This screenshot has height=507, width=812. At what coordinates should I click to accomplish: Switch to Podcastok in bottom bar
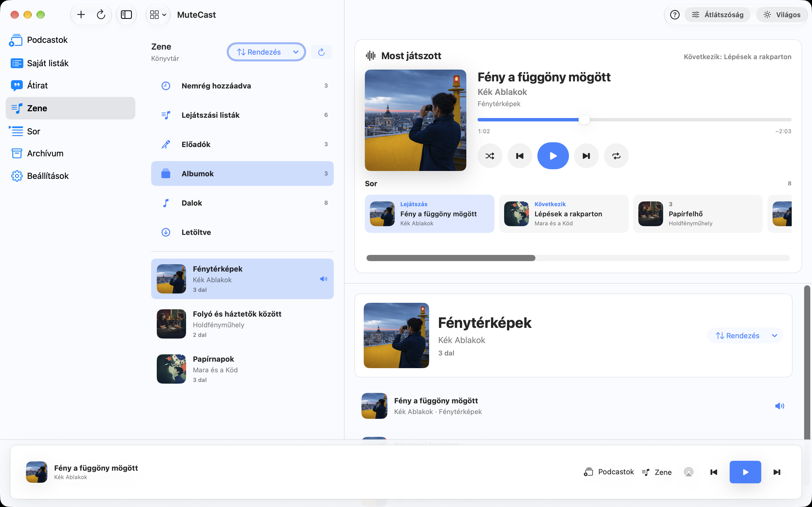609,472
